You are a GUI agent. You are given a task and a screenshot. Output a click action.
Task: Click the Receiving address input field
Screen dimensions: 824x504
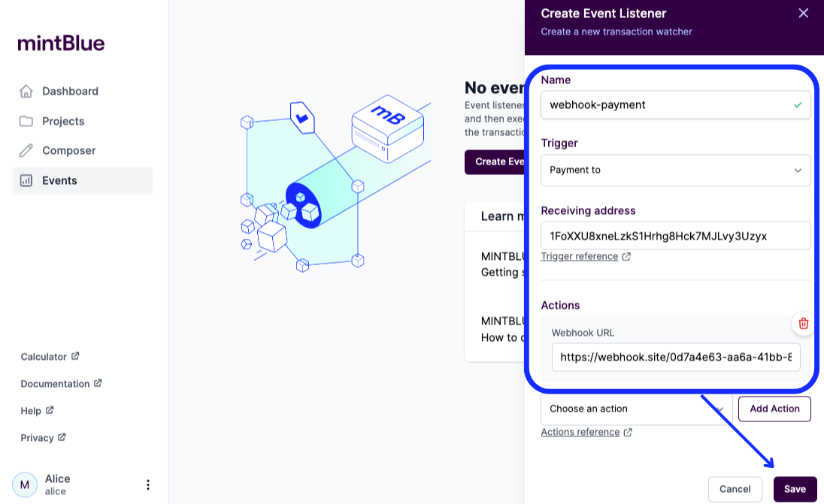[x=675, y=236]
